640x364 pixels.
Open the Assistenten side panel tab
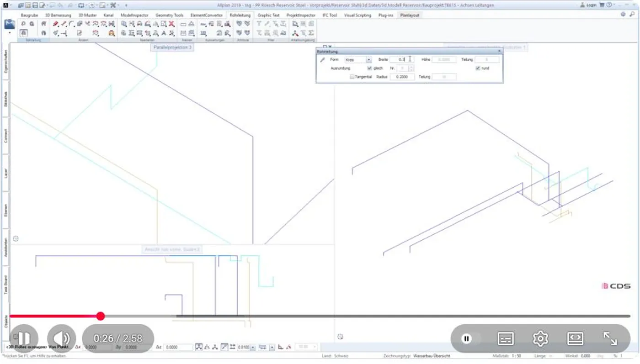6,247
